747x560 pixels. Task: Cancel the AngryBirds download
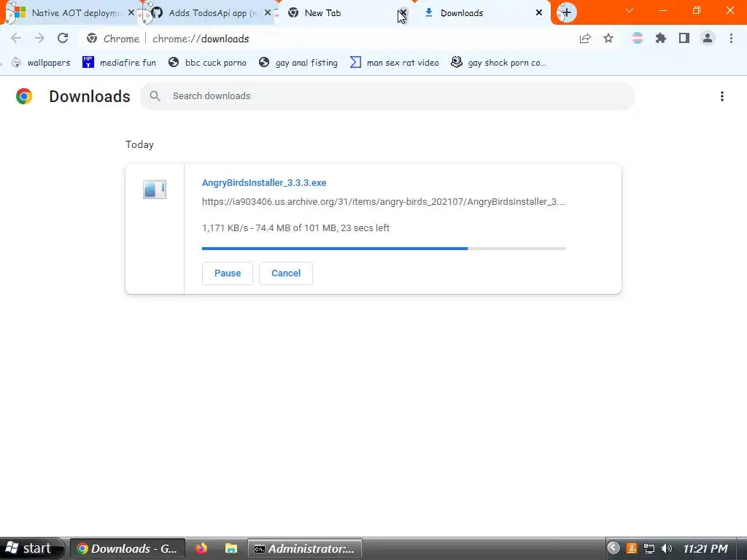point(286,273)
